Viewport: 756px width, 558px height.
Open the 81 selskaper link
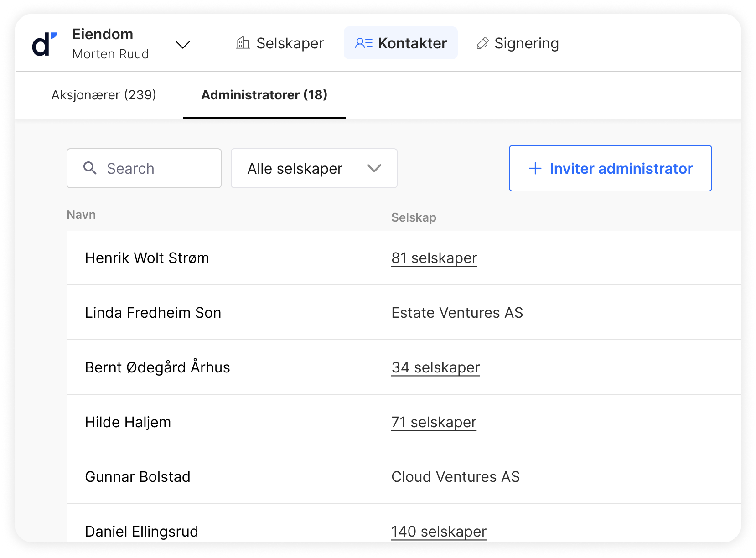(x=434, y=258)
